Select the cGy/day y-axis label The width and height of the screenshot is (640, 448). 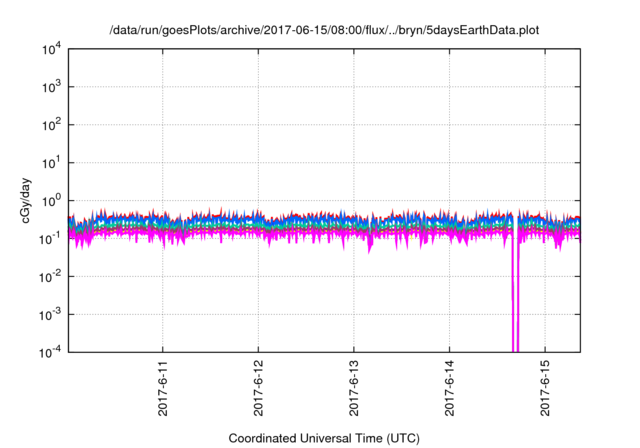[x=25, y=200]
